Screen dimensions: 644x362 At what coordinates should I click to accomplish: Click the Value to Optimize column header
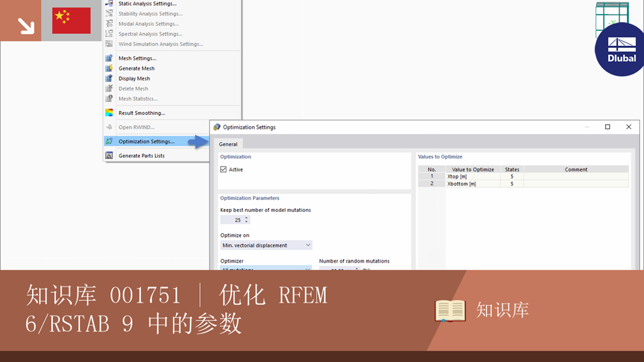(x=473, y=170)
